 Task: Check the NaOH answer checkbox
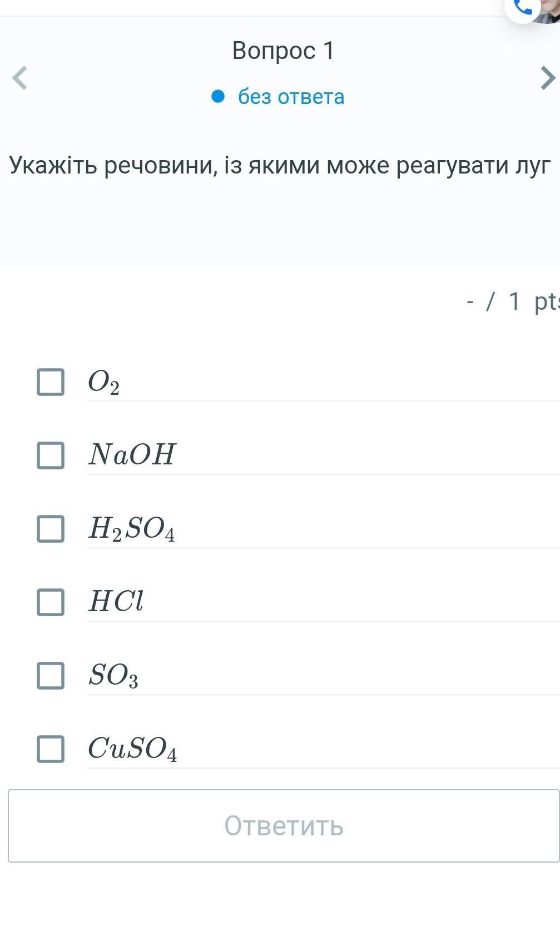(51, 455)
